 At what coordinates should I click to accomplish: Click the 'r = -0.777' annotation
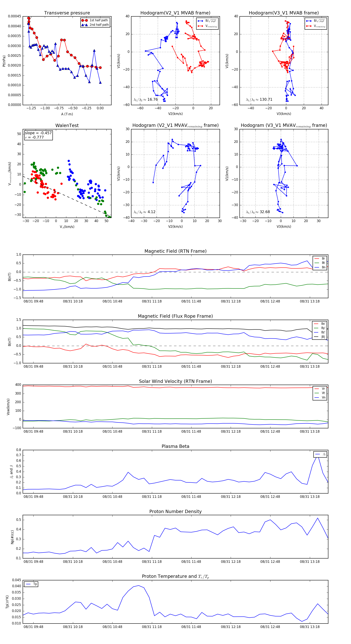pos(35,137)
